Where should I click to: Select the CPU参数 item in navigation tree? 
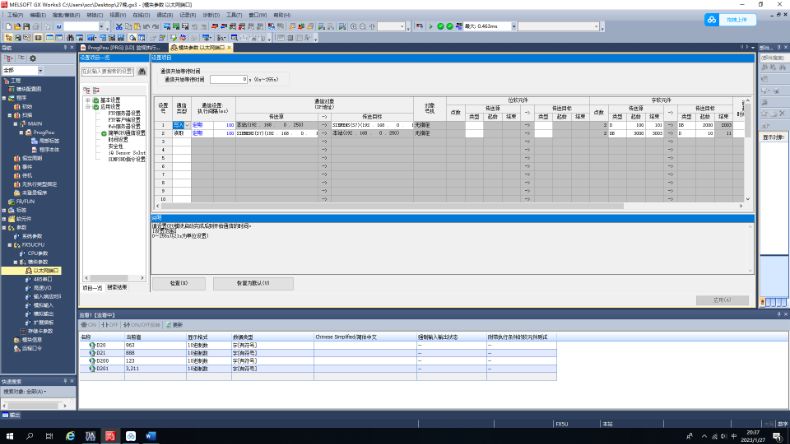(x=37, y=253)
